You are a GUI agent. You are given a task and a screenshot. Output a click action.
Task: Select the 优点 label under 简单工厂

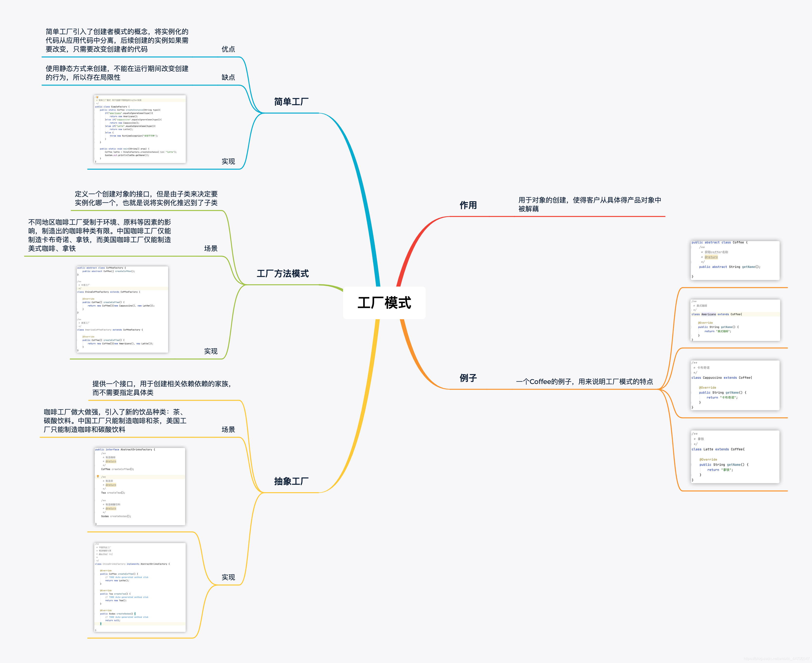click(x=228, y=49)
